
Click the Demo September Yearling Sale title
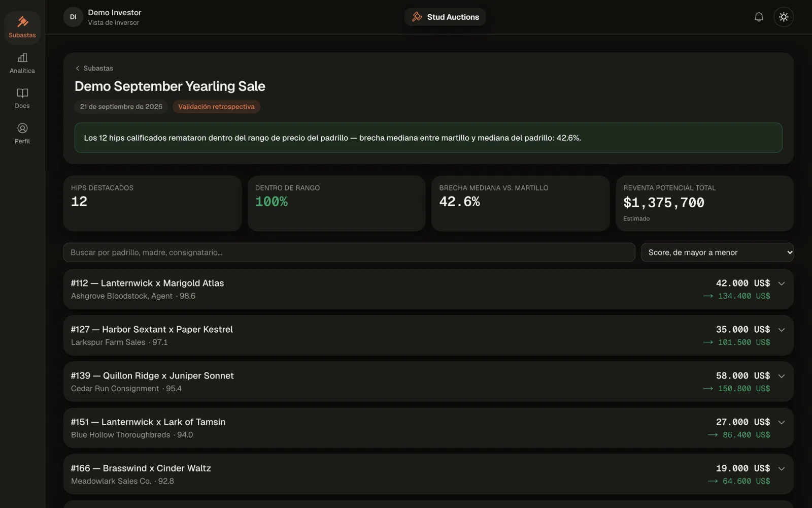coord(170,86)
